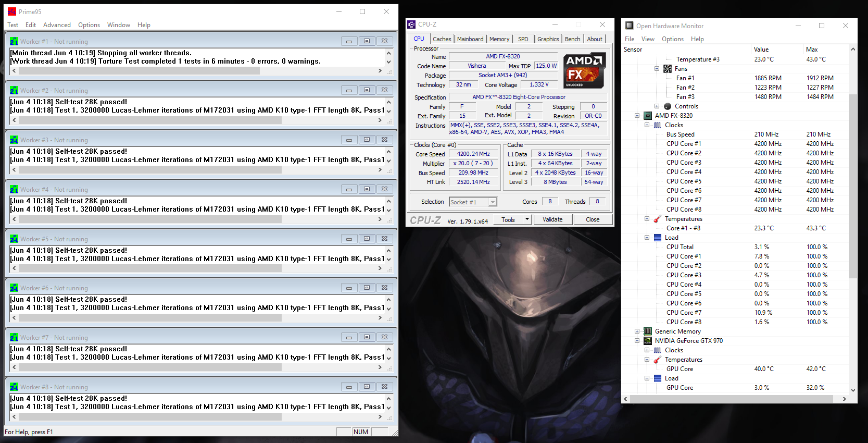Switch to the Graphics tab in CPU-Z

548,39
